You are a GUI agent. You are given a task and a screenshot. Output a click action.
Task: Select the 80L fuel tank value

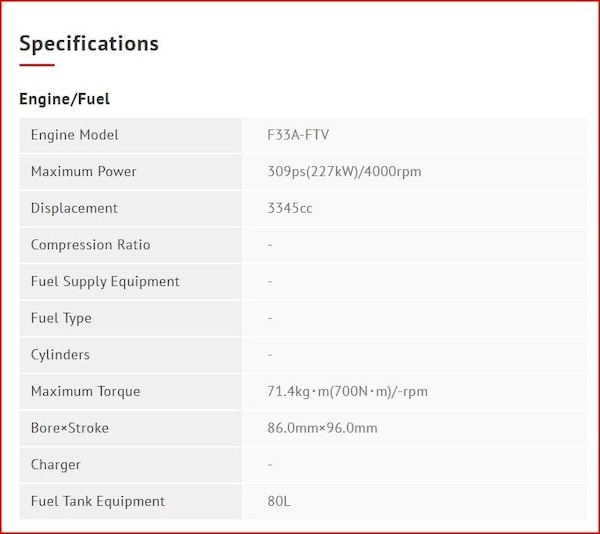coord(279,502)
